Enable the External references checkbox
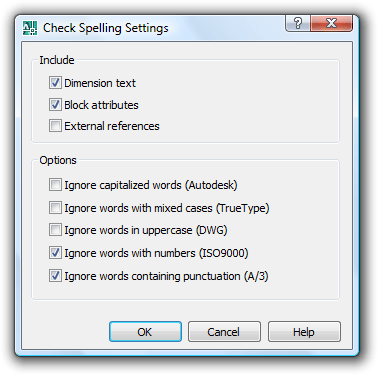 coord(55,126)
